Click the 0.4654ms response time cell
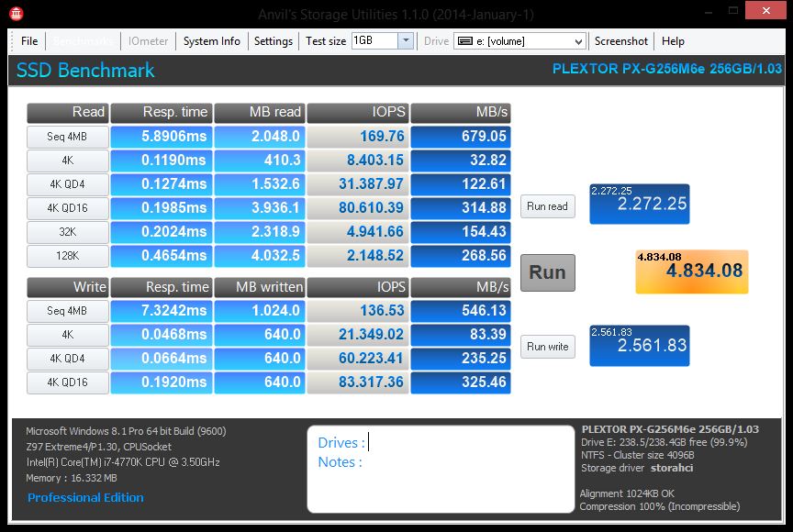 click(162, 255)
